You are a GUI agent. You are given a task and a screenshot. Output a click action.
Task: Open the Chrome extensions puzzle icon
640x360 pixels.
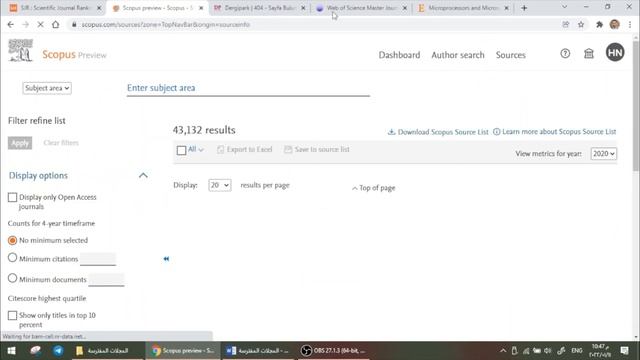[x=599, y=24]
